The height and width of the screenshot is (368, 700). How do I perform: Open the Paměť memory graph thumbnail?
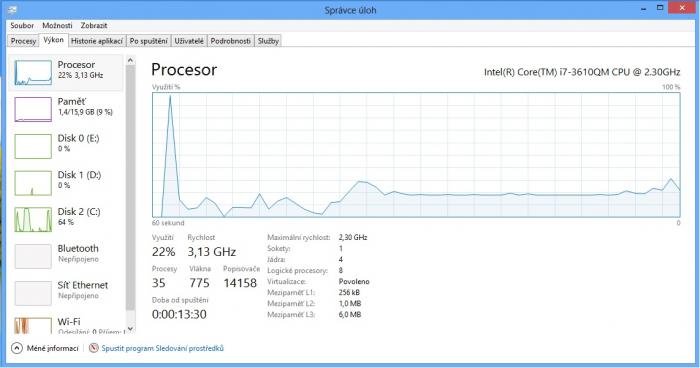[33, 109]
